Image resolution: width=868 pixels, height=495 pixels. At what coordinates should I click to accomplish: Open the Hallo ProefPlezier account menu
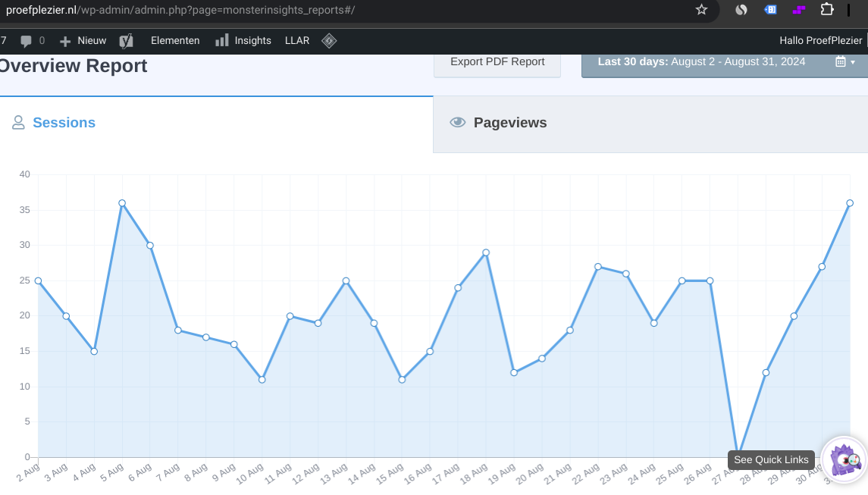coord(820,40)
